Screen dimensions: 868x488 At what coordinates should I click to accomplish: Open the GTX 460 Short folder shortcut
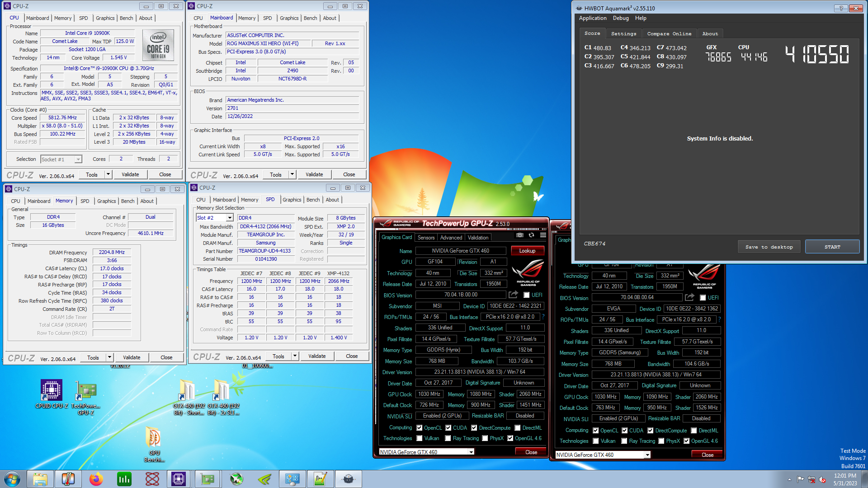click(x=189, y=398)
